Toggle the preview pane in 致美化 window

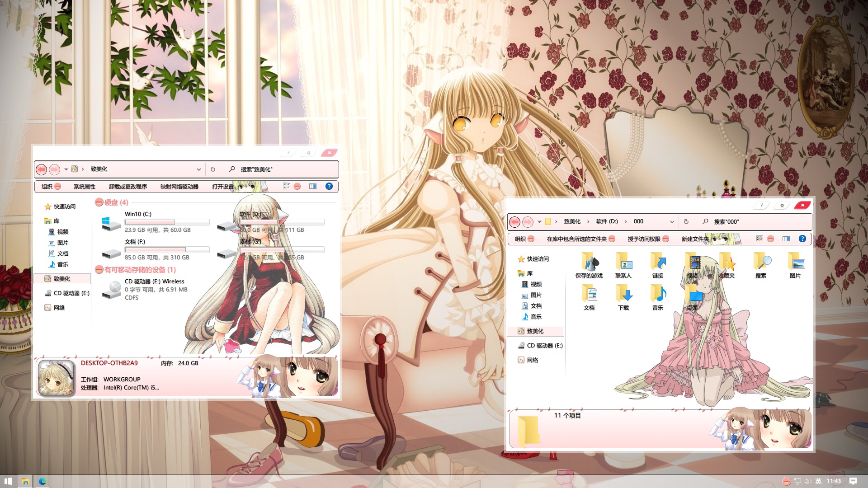(x=313, y=186)
